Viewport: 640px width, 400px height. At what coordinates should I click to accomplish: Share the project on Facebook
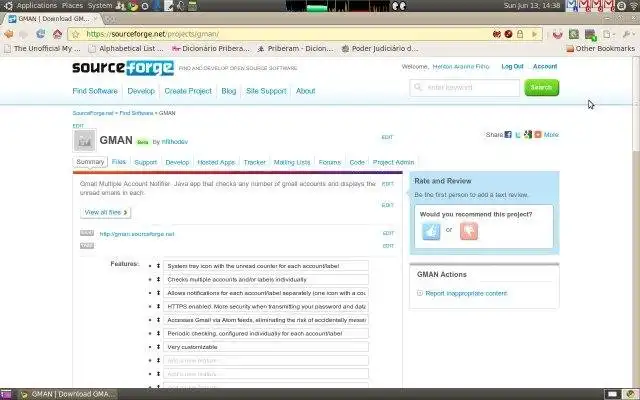(x=508, y=134)
